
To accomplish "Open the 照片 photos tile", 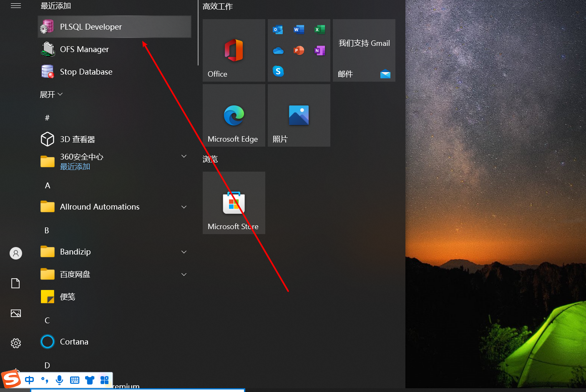I will click(x=299, y=115).
